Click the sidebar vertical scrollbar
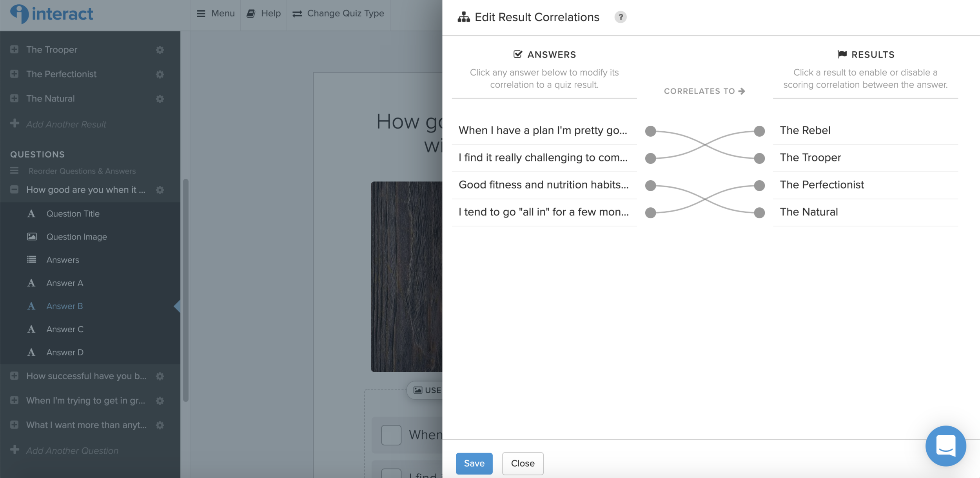980x478 pixels. click(x=186, y=290)
